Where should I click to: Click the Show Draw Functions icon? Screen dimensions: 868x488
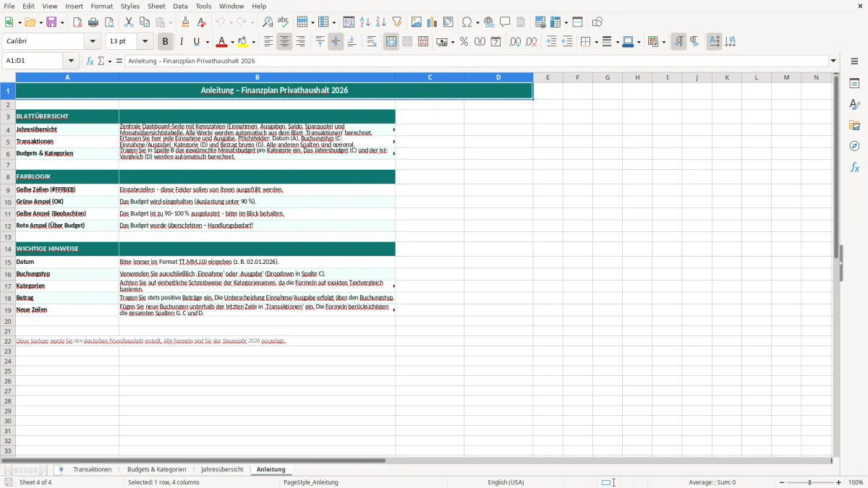[x=597, y=22]
